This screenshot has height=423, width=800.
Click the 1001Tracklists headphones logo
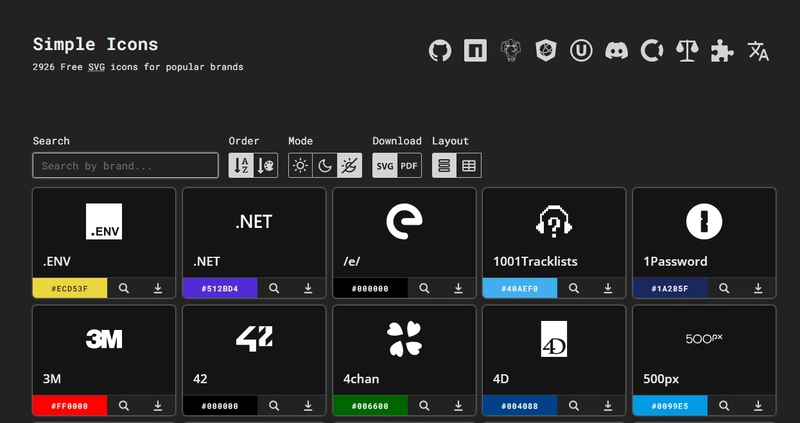point(554,221)
